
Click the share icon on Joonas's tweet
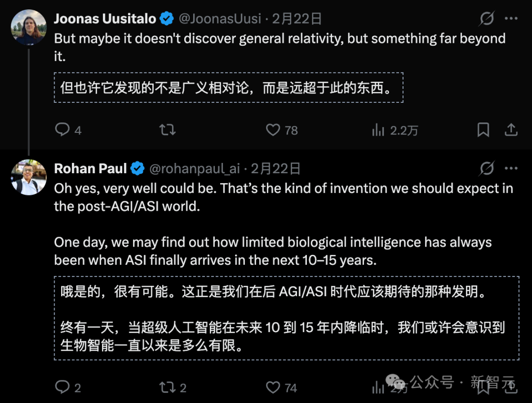tap(511, 129)
